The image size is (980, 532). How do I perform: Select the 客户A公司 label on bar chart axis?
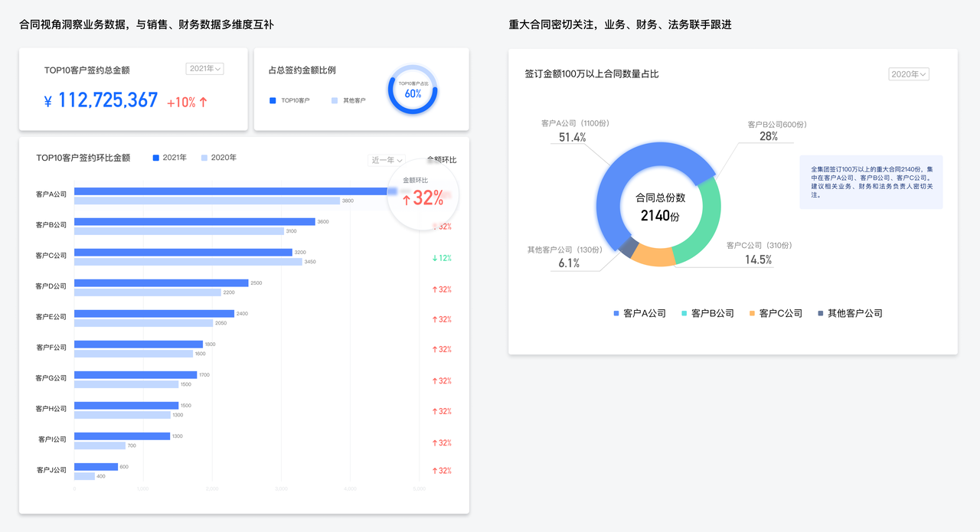pyautogui.click(x=51, y=194)
